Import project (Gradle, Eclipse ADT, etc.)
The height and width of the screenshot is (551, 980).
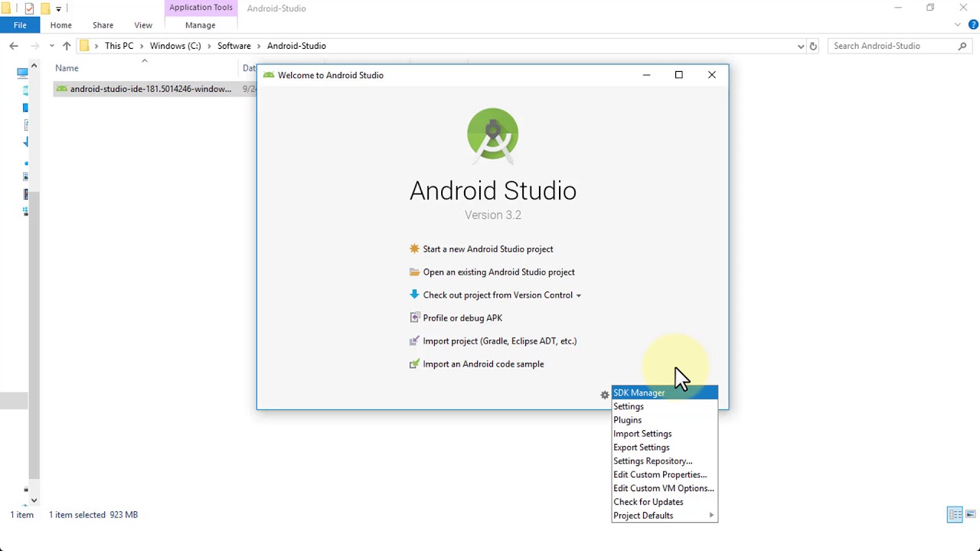(x=499, y=341)
